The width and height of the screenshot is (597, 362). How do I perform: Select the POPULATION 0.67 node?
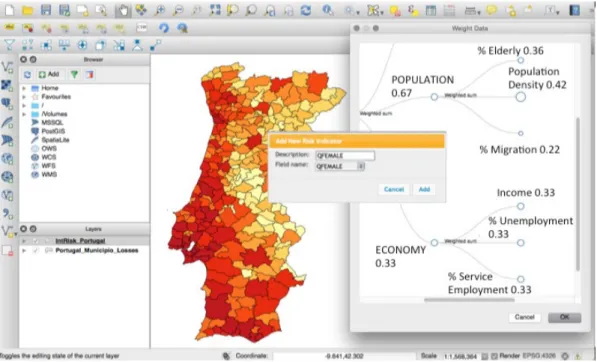click(434, 97)
